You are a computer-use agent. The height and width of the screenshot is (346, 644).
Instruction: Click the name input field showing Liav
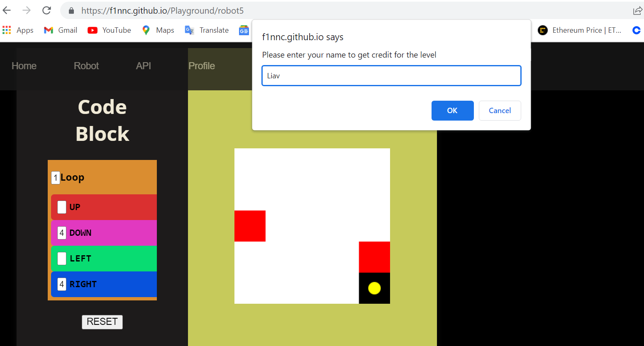click(391, 75)
